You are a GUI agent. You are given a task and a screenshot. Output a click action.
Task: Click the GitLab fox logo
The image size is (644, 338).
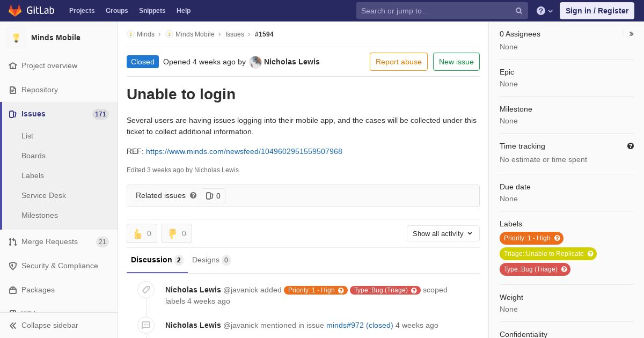(x=15, y=11)
